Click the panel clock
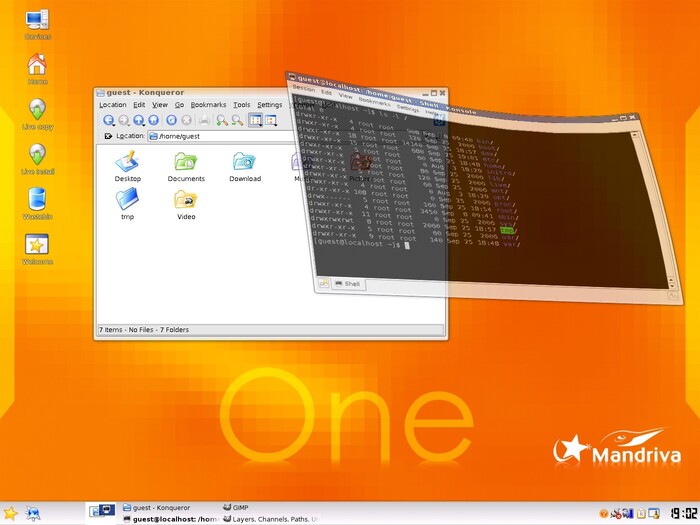This screenshot has width=700, height=525. [683, 513]
